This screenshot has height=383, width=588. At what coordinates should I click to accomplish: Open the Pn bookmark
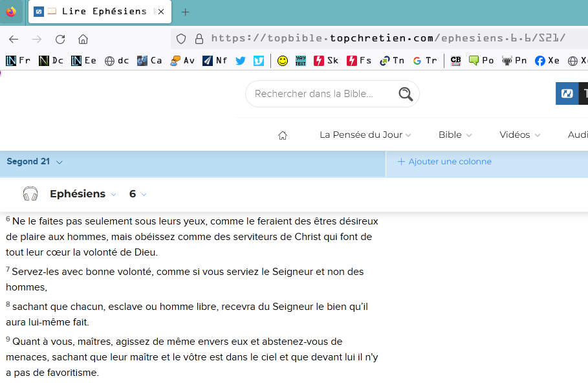coord(514,60)
